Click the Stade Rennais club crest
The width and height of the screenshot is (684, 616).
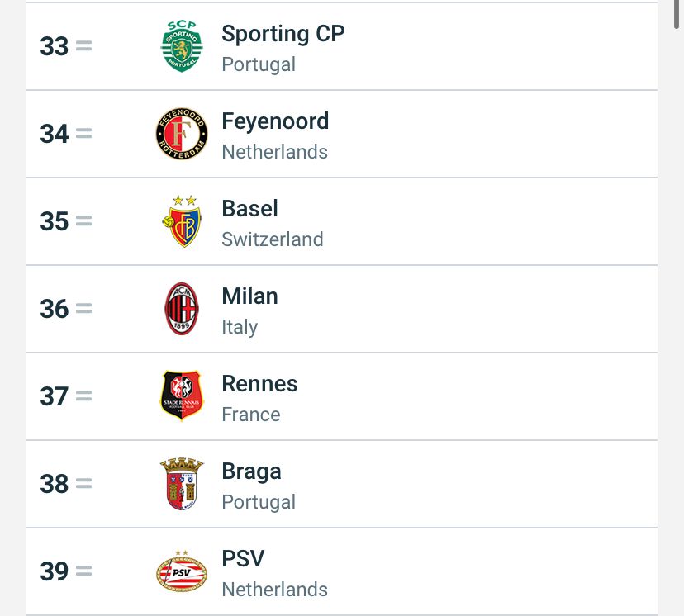(x=182, y=396)
